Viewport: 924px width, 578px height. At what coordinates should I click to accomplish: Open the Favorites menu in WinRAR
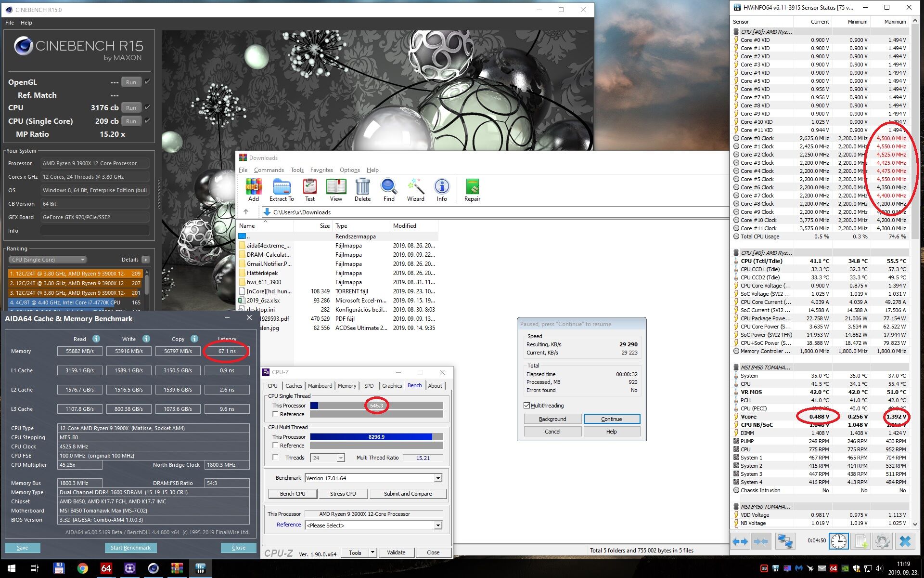tap(321, 170)
